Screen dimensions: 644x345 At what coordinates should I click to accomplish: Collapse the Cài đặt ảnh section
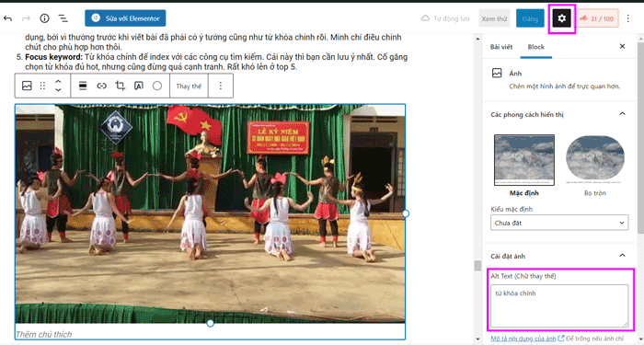point(622,256)
